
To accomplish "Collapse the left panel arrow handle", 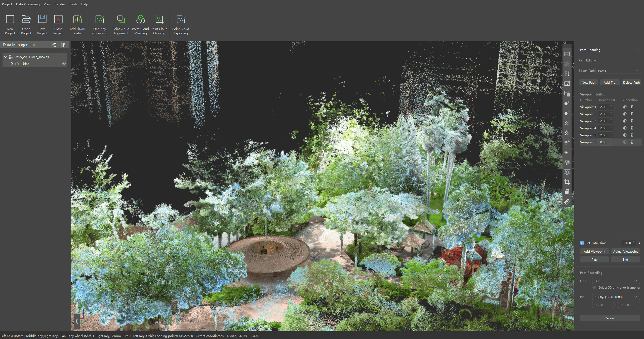I will (77, 321).
